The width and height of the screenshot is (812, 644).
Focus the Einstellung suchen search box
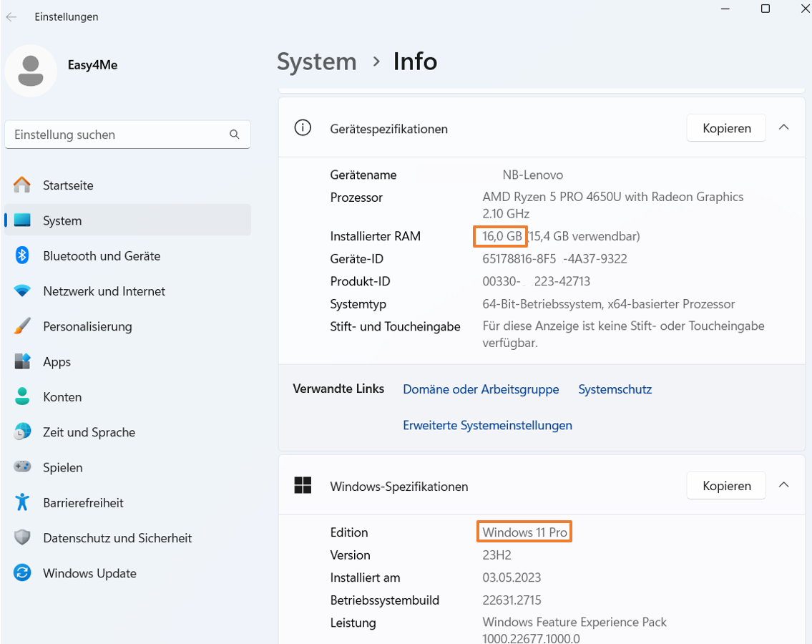tap(127, 135)
